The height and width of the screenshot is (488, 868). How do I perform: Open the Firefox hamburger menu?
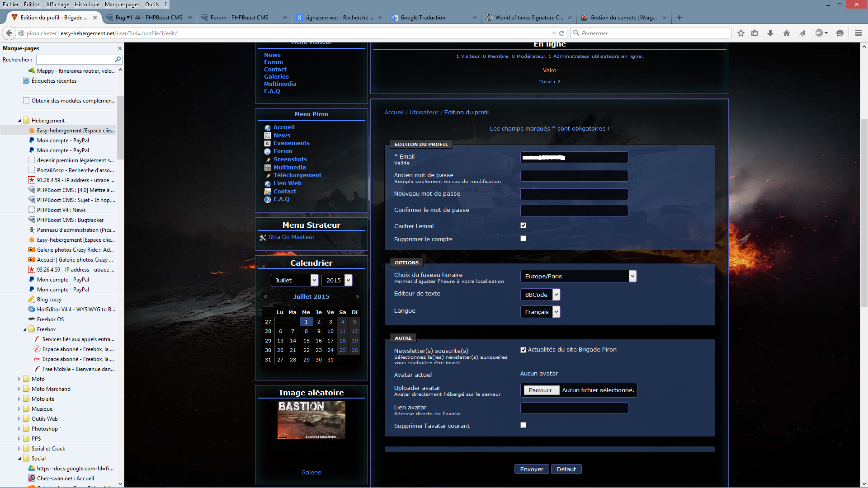(858, 33)
